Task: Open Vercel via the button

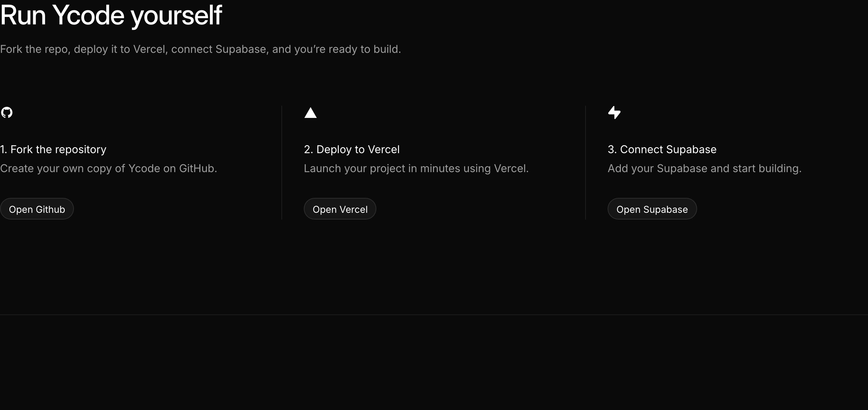Action: click(x=340, y=209)
